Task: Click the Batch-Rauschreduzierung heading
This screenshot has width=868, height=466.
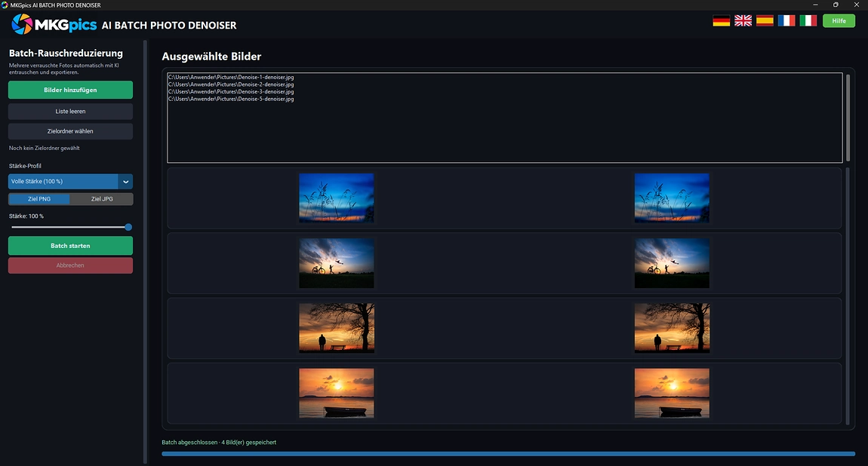Action: coord(66,53)
